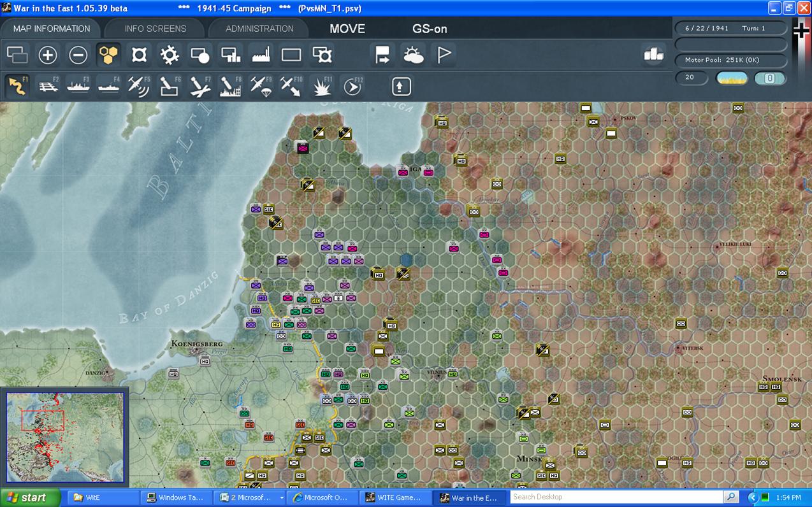The width and height of the screenshot is (812, 507).
Task: Select the F3 naval transport ship icon
Action: [x=78, y=85]
